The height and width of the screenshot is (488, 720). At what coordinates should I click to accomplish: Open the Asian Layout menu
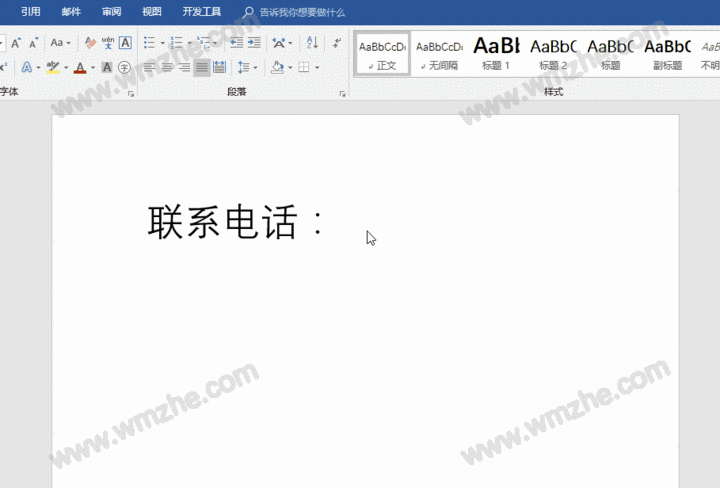(281, 43)
